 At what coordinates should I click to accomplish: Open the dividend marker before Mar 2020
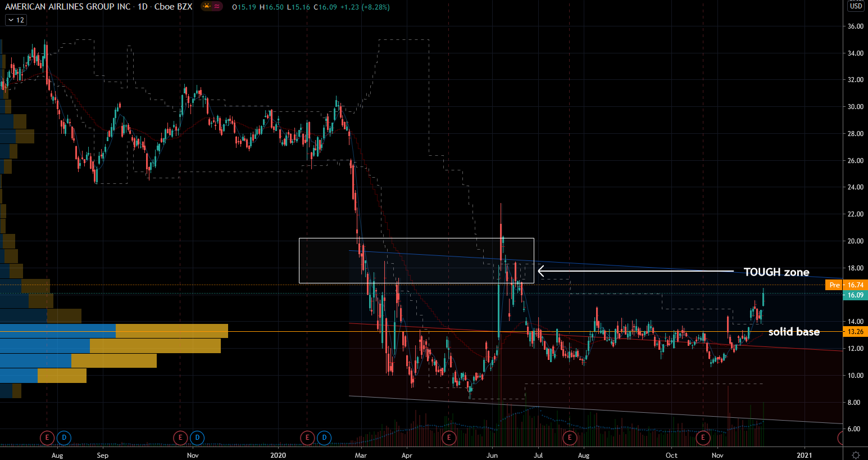point(324,437)
